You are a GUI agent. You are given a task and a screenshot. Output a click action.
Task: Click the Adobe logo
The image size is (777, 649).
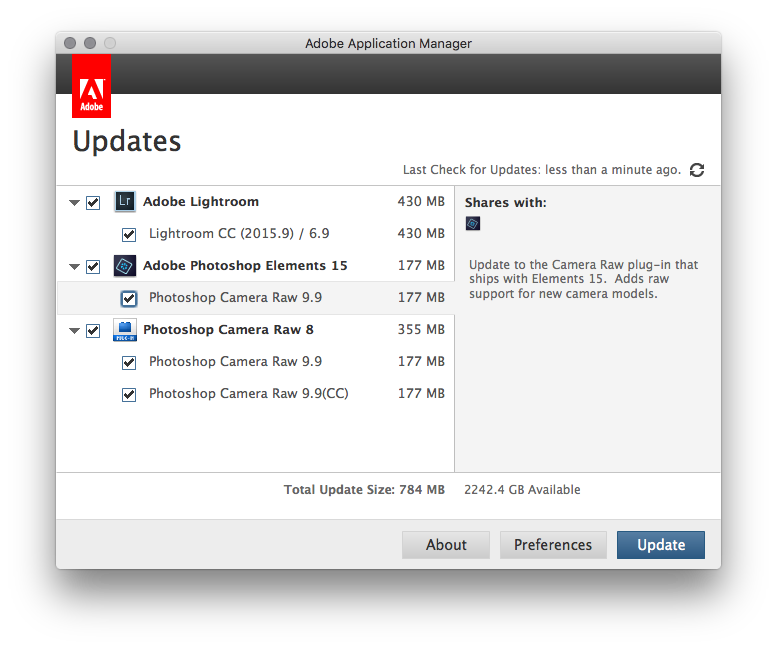91,86
